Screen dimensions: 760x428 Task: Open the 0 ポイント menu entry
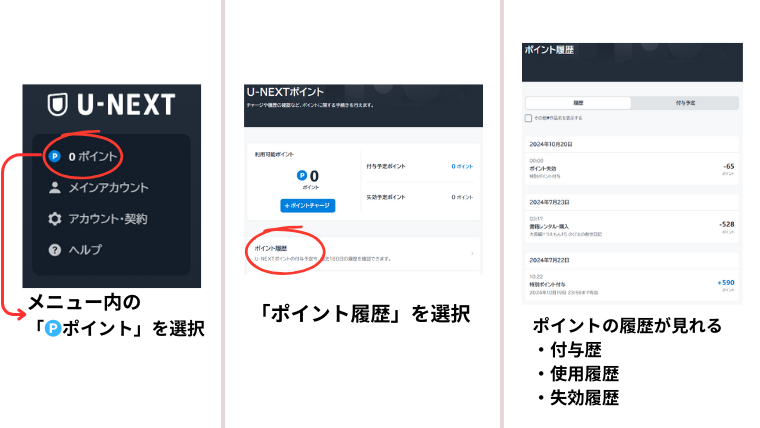pyautogui.click(x=83, y=157)
